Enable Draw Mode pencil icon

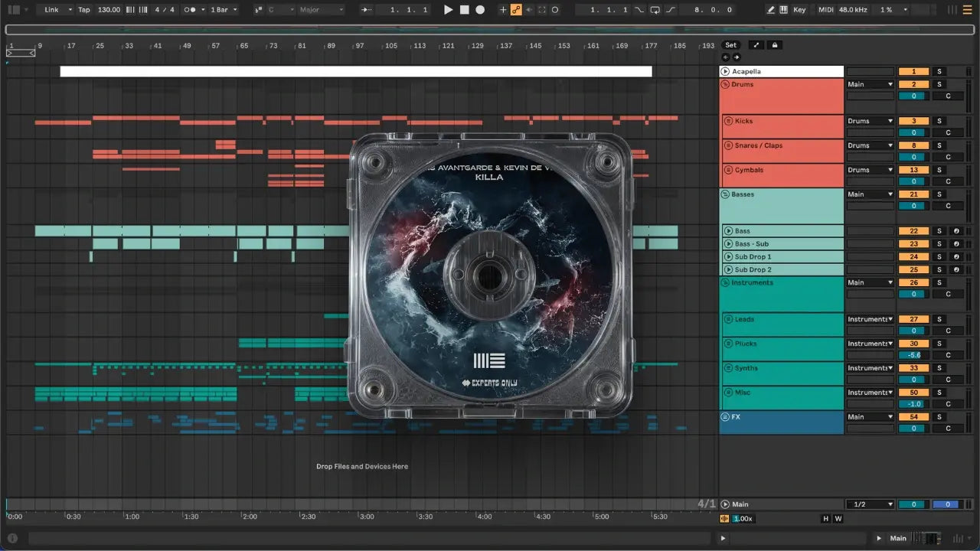click(x=771, y=10)
